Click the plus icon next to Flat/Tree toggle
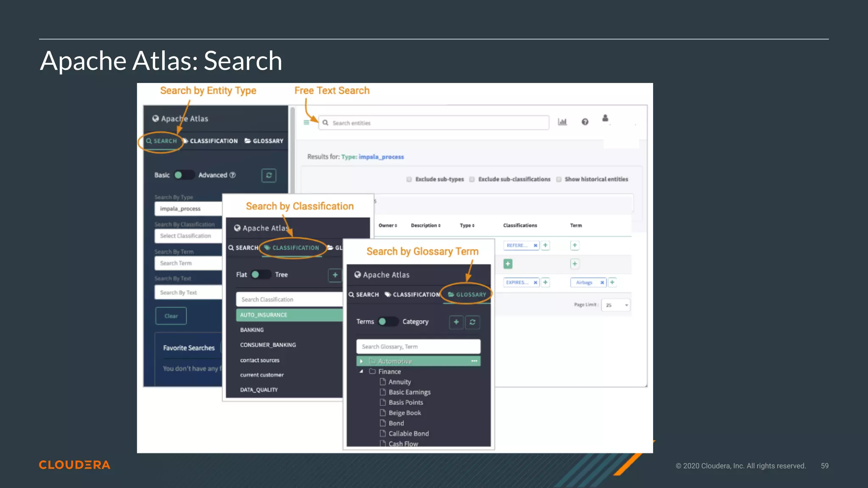Image resolution: width=868 pixels, height=488 pixels. [x=335, y=275]
